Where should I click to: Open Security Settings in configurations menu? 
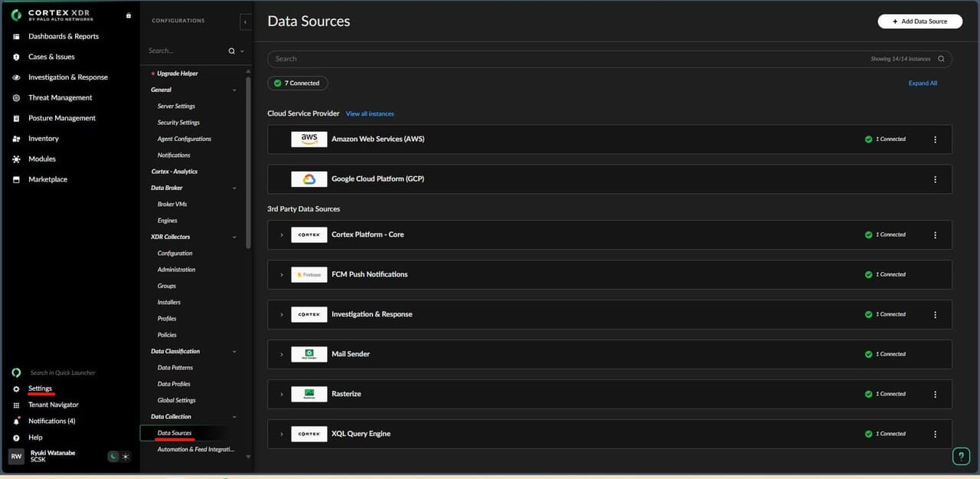tap(178, 123)
